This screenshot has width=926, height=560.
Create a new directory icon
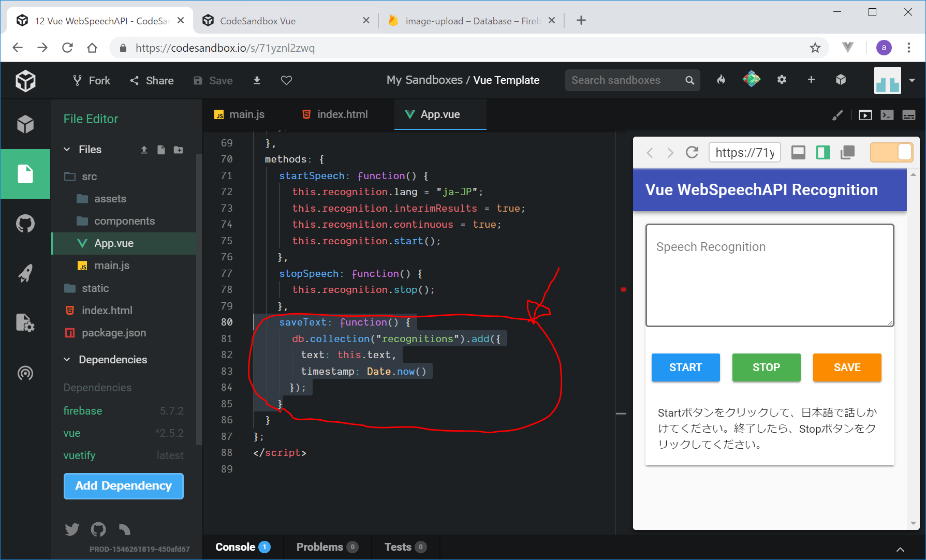coord(178,150)
